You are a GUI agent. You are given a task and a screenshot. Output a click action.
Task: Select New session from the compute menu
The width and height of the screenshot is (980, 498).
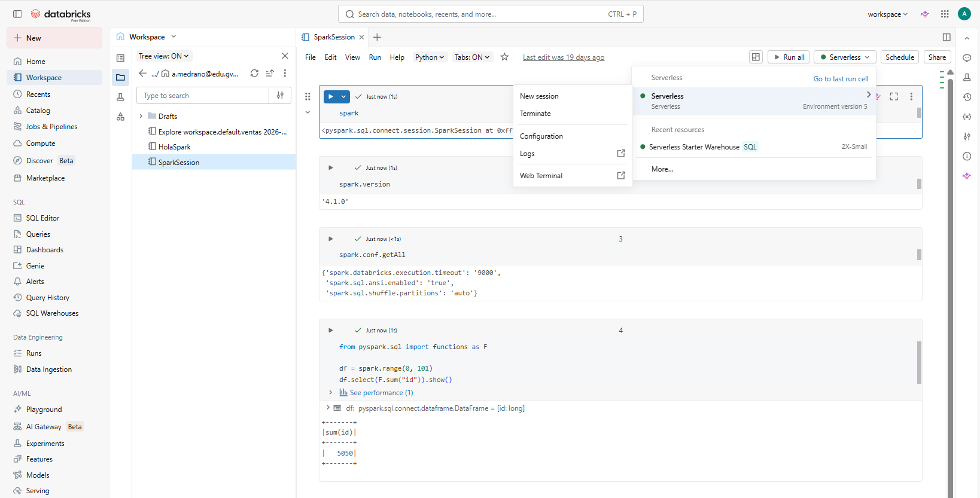[x=573, y=96]
